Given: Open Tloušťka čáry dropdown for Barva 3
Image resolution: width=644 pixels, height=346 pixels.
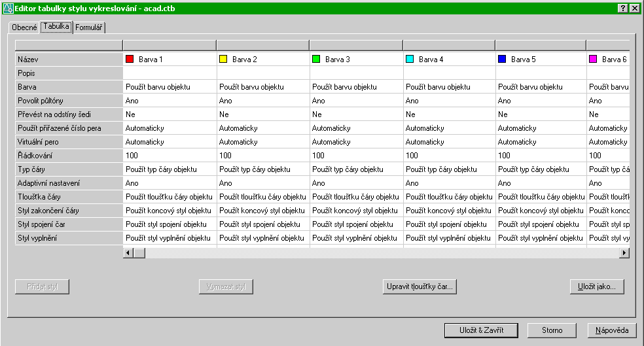Looking at the screenshot, I should 355,197.
